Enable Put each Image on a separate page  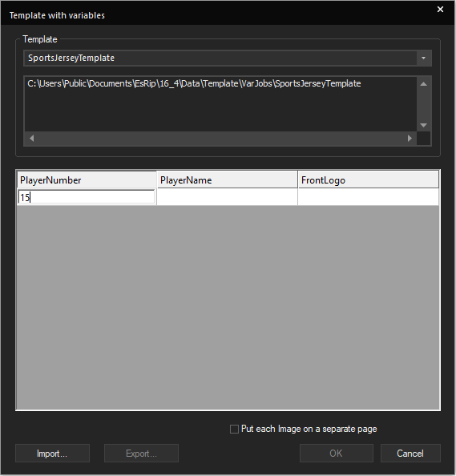coord(234,430)
